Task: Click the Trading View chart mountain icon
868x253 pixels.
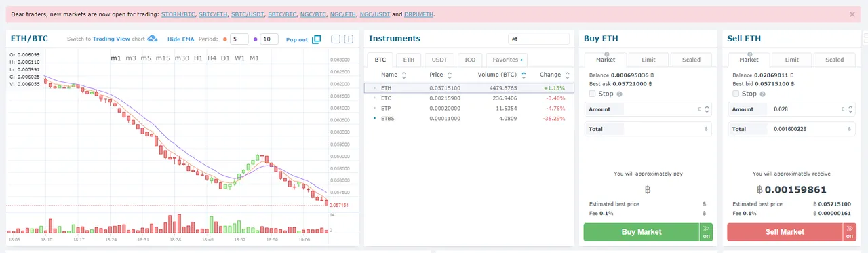Action: point(153,39)
